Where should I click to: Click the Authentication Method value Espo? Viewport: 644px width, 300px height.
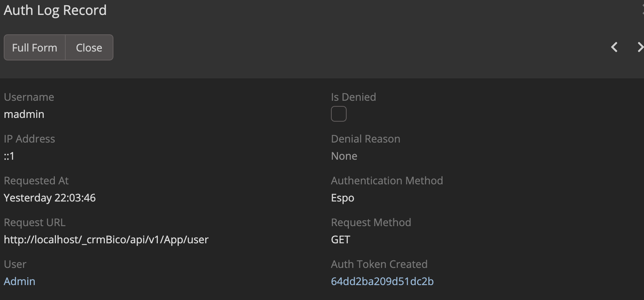click(x=343, y=197)
